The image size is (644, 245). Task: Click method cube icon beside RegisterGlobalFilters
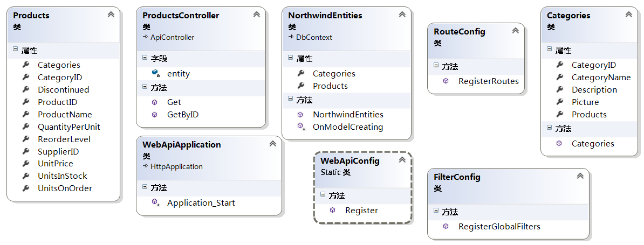click(446, 226)
